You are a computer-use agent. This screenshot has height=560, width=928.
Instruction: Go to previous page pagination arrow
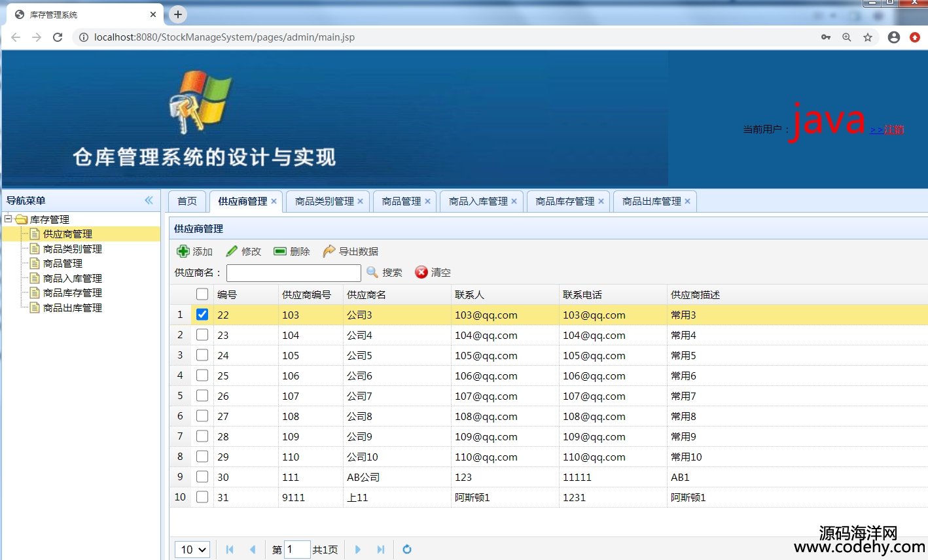click(x=253, y=550)
